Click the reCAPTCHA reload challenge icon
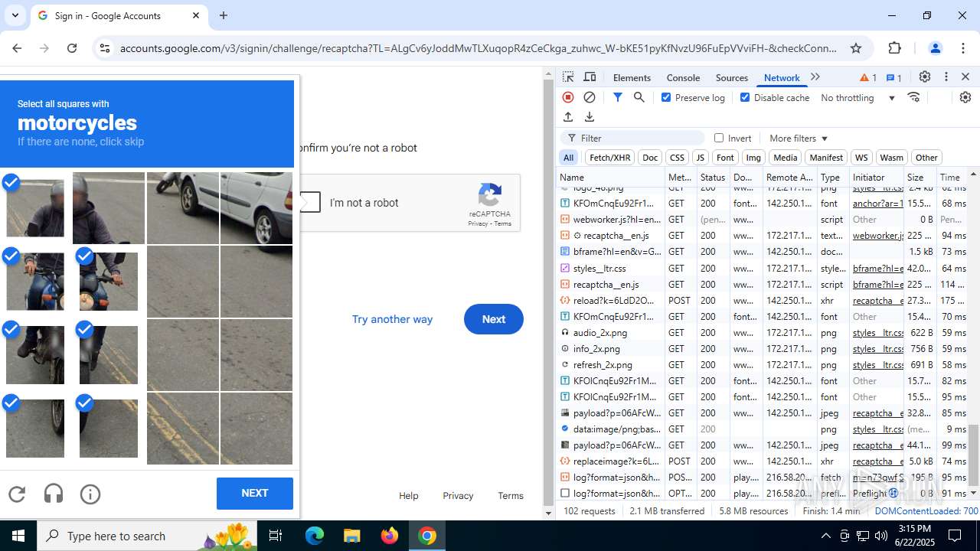This screenshot has height=551, width=980. (x=17, y=494)
